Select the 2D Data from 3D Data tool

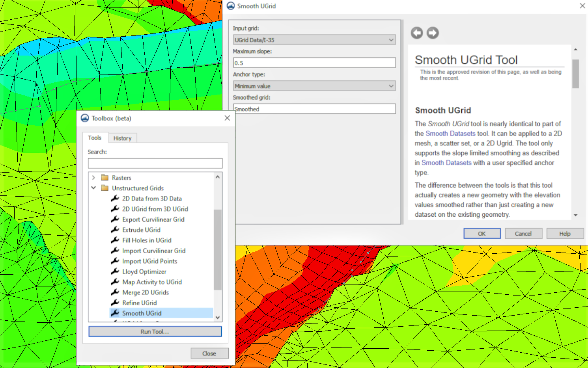[x=152, y=199]
